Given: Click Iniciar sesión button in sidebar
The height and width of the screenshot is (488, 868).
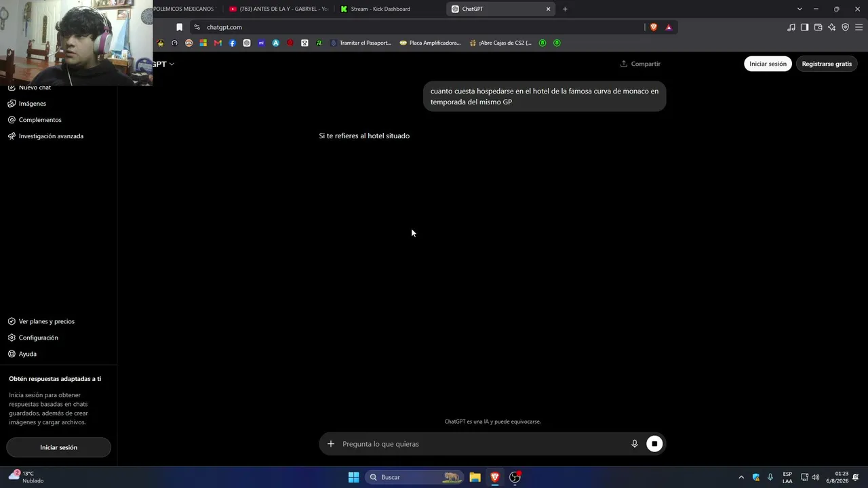Looking at the screenshot, I should (x=58, y=447).
